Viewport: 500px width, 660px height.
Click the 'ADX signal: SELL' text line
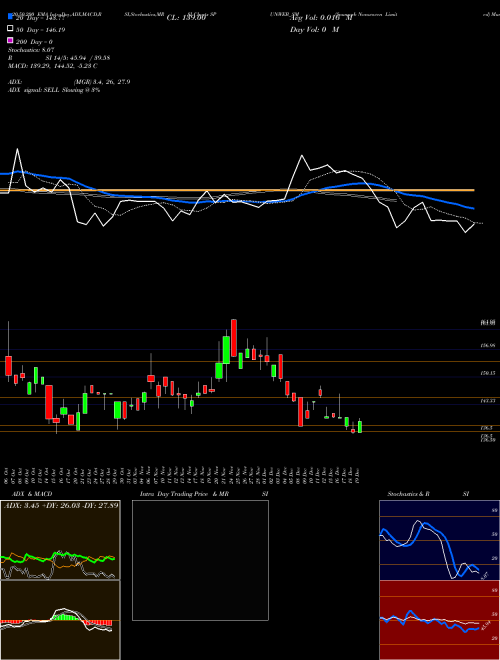point(54,90)
